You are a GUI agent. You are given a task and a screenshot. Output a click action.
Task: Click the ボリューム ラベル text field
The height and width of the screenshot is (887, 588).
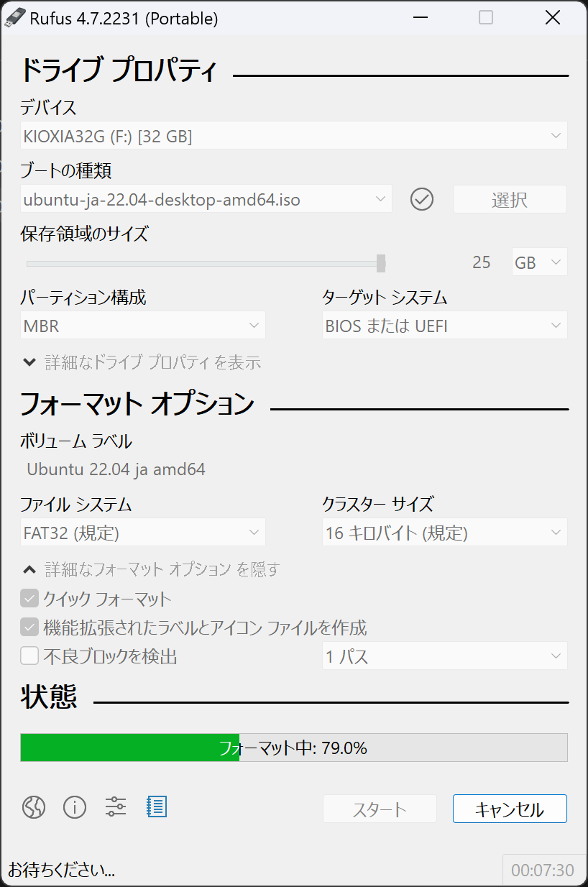294,469
